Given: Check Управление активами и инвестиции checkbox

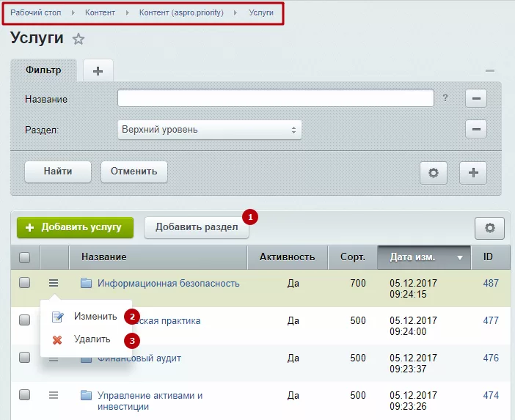Looking at the screenshot, I should pos(25,394).
